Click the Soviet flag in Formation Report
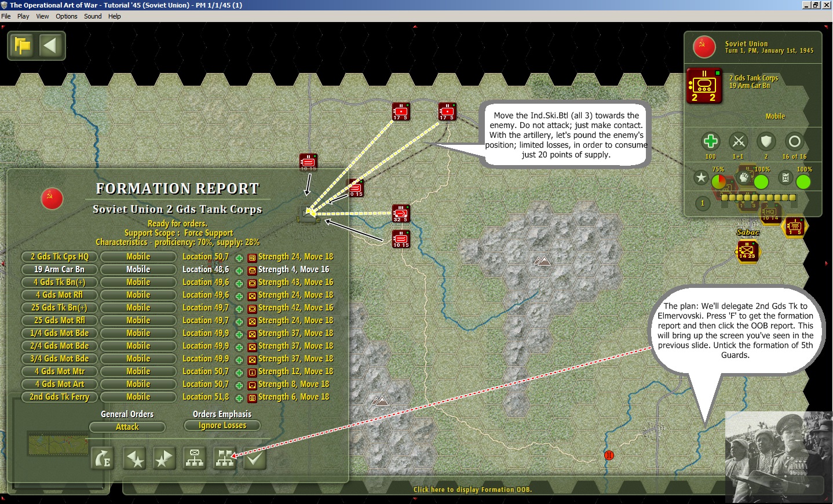 pos(52,199)
